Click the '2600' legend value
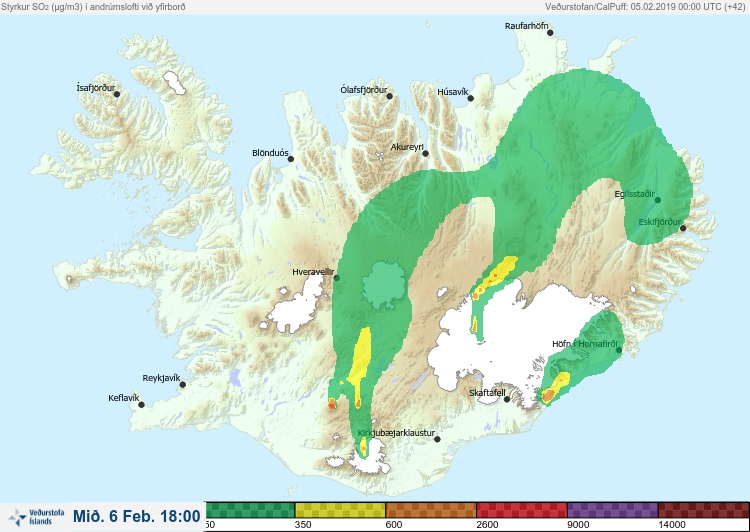 click(x=487, y=525)
